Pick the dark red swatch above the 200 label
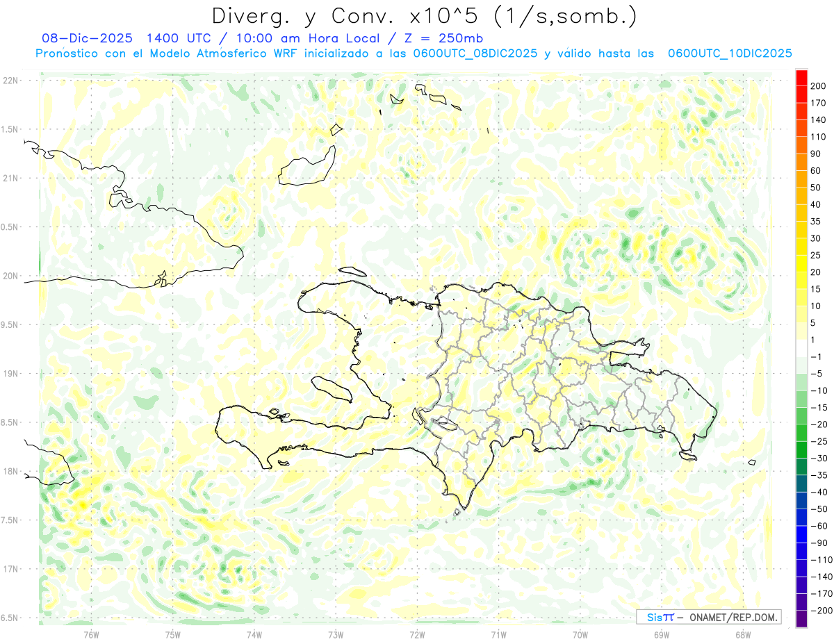 pos(801,77)
